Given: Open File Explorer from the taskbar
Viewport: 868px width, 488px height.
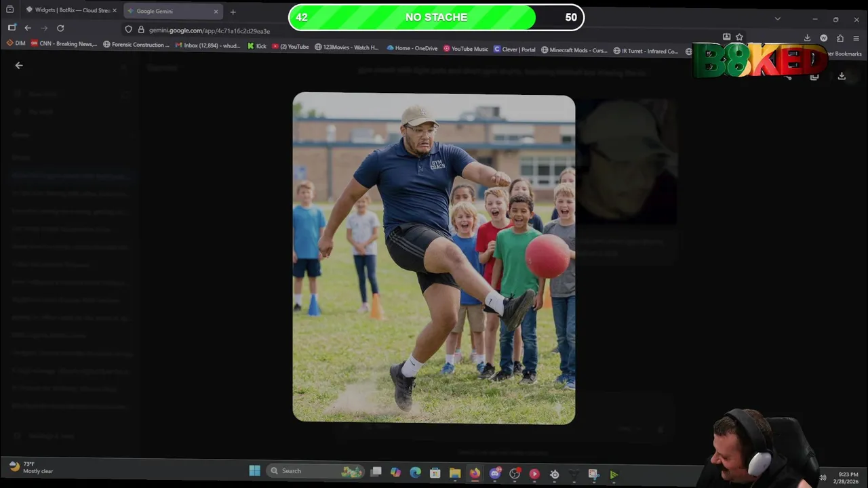Looking at the screenshot, I should coord(455,473).
